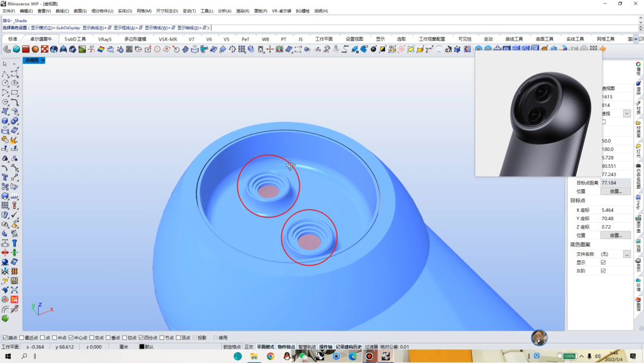Click the pink spiral icon in toolbar
The height and width of the screenshot is (363, 644).
coord(401,50)
